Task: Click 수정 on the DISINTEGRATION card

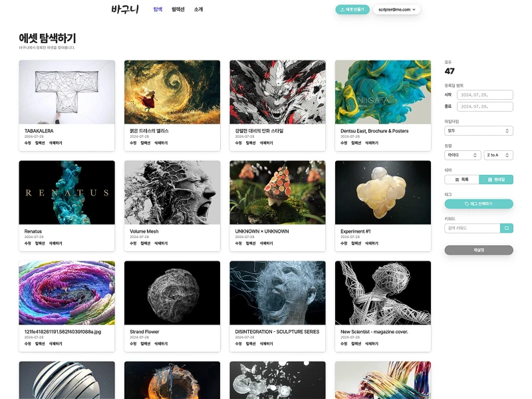Action: tap(239, 344)
